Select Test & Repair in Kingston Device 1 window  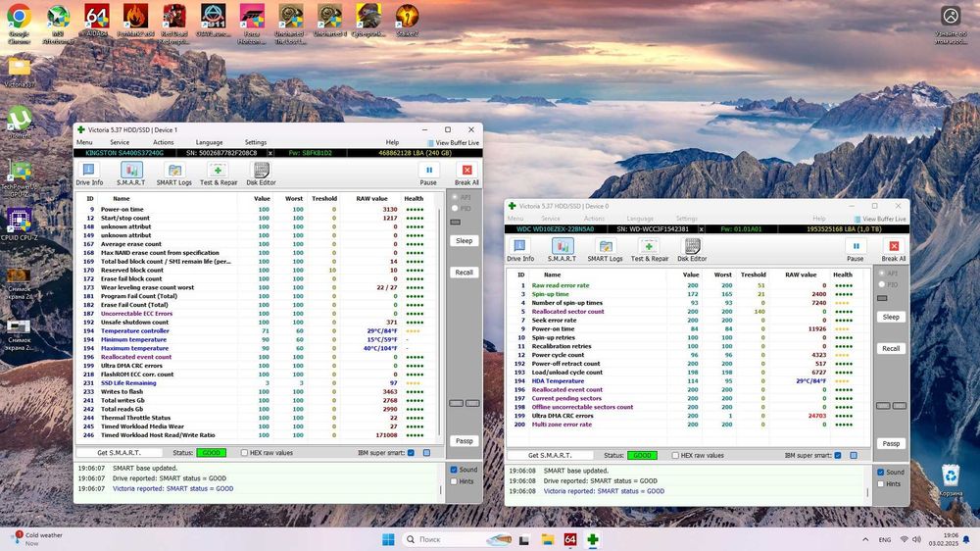pyautogui.click(x=219, y=173)
